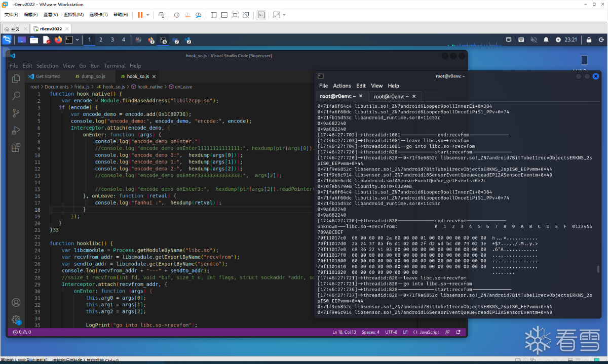
Task: Click VMware console view icon
Action: 261,15
